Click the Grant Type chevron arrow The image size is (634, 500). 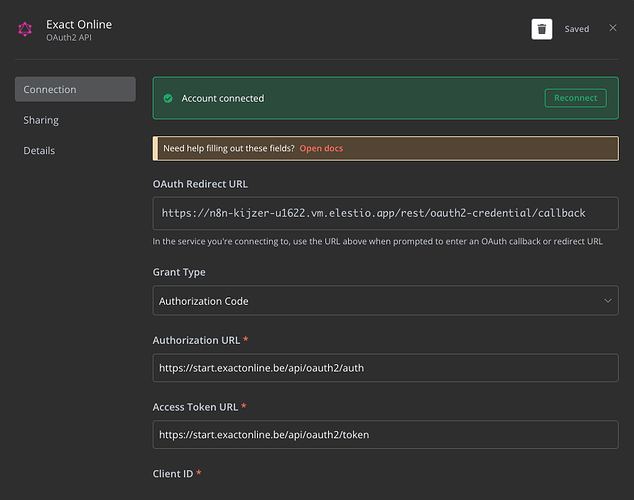[x=607, y=301]
